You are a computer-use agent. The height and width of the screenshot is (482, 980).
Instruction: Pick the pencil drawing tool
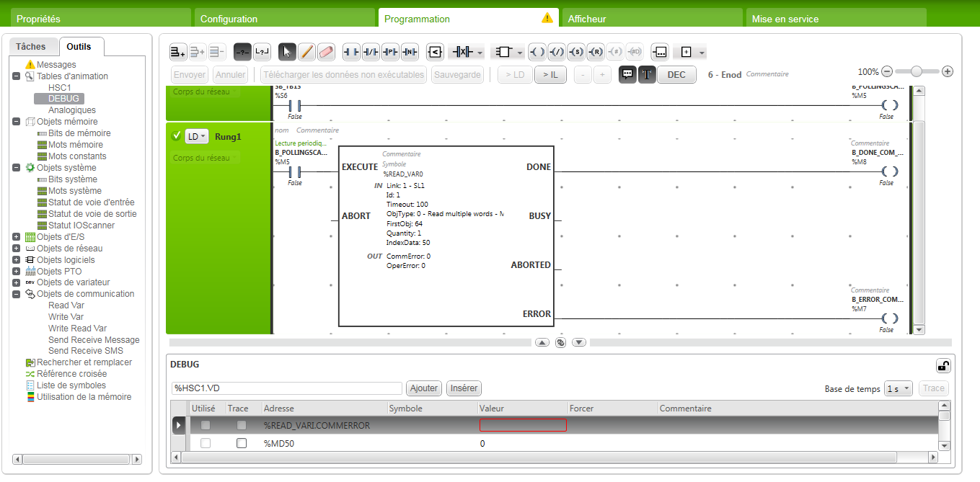pos(307,52)
